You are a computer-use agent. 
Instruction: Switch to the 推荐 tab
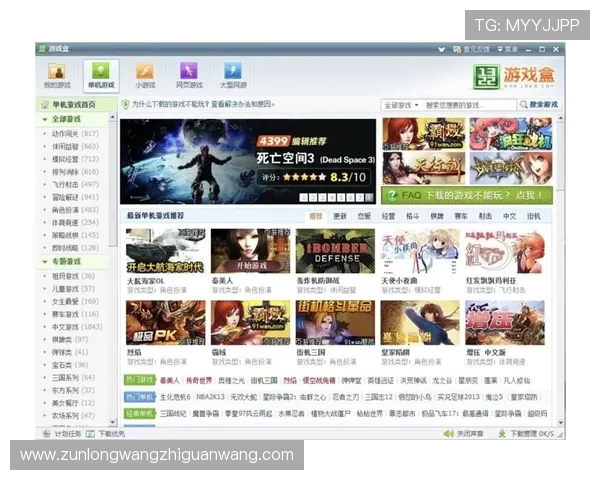coord(316,216)
